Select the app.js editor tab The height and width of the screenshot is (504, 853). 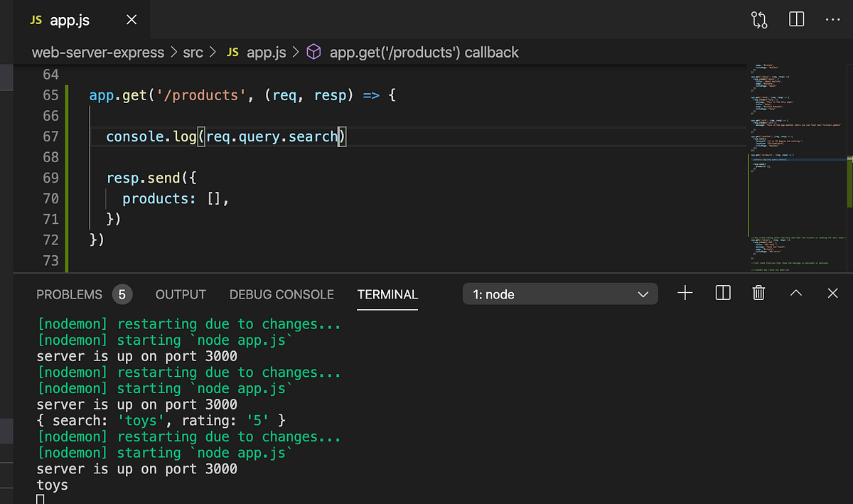click(75, 20)
